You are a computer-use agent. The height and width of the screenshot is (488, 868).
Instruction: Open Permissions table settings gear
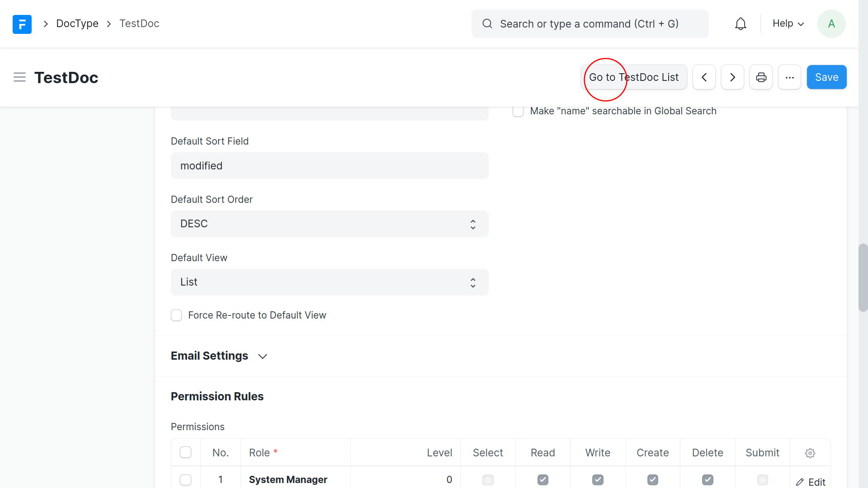point(810,453)
